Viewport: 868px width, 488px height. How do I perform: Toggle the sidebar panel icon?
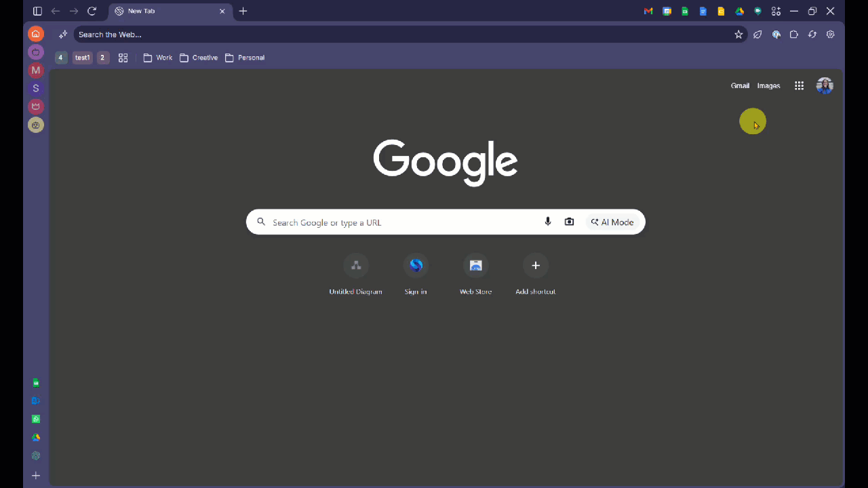(37, 11)
